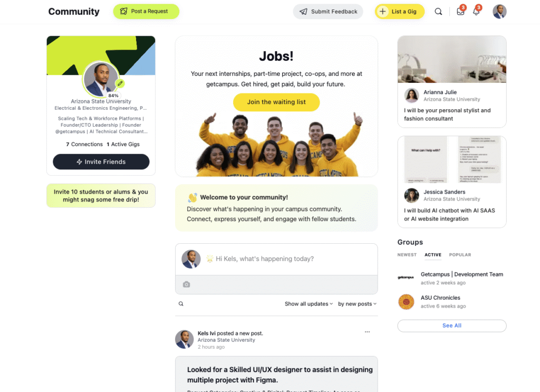Click Submit Feedback button

[328, 12]
